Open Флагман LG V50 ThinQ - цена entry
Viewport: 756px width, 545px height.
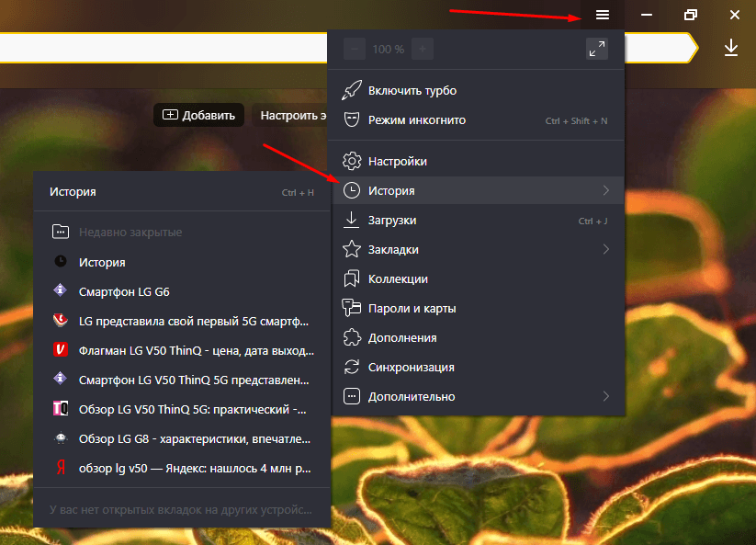pyautogui.click(x=182, y=350)
